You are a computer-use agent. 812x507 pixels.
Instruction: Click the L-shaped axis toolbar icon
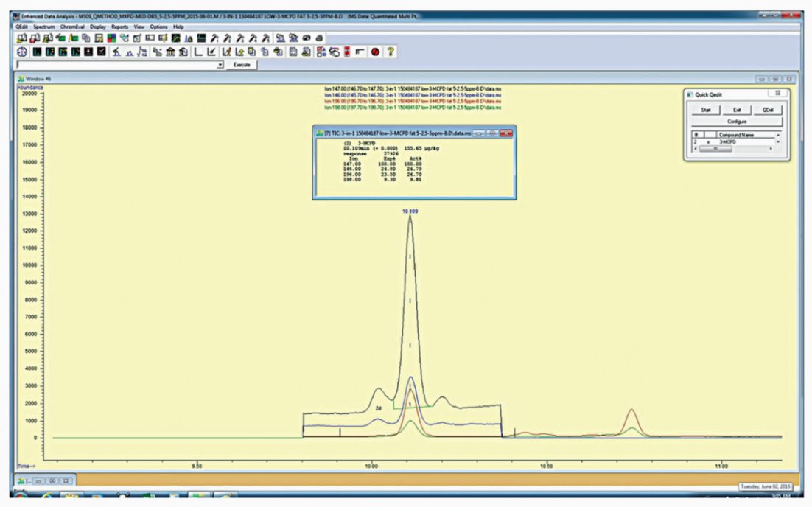[197, 52]
